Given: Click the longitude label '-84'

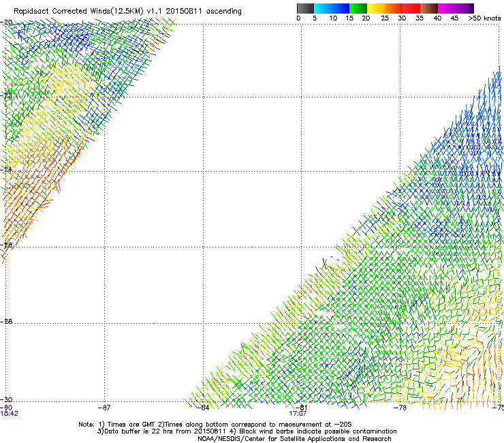Looking at the screenshot, I should 203,408.
